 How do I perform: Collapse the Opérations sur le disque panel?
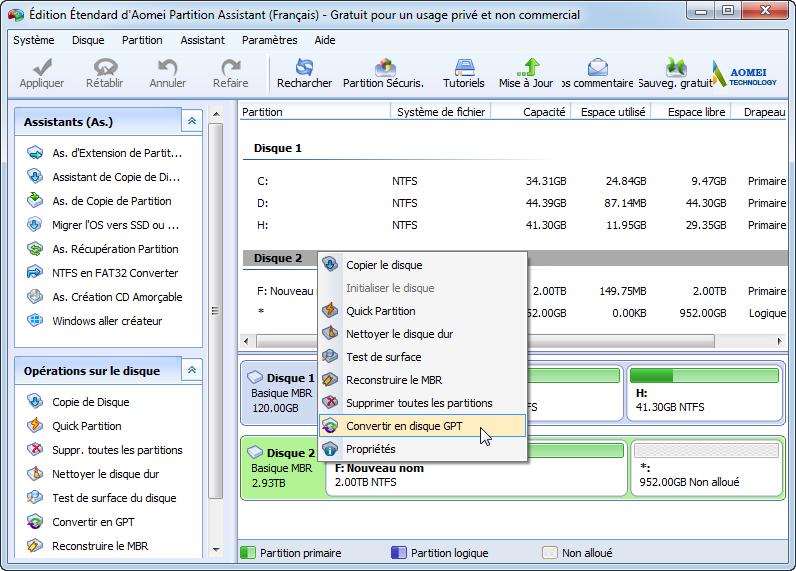point(192,370)
